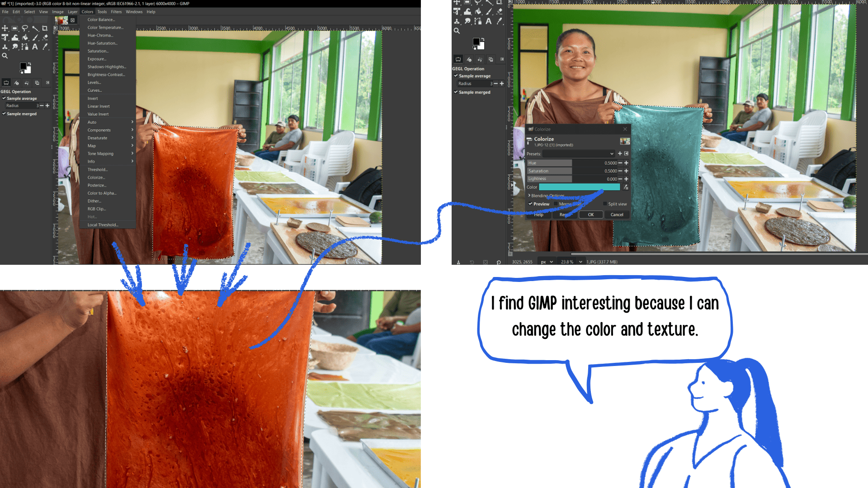Select the Free Select lasso tool in left toolbox
Viewport: 868px width, 488px height.
[25, 28]
